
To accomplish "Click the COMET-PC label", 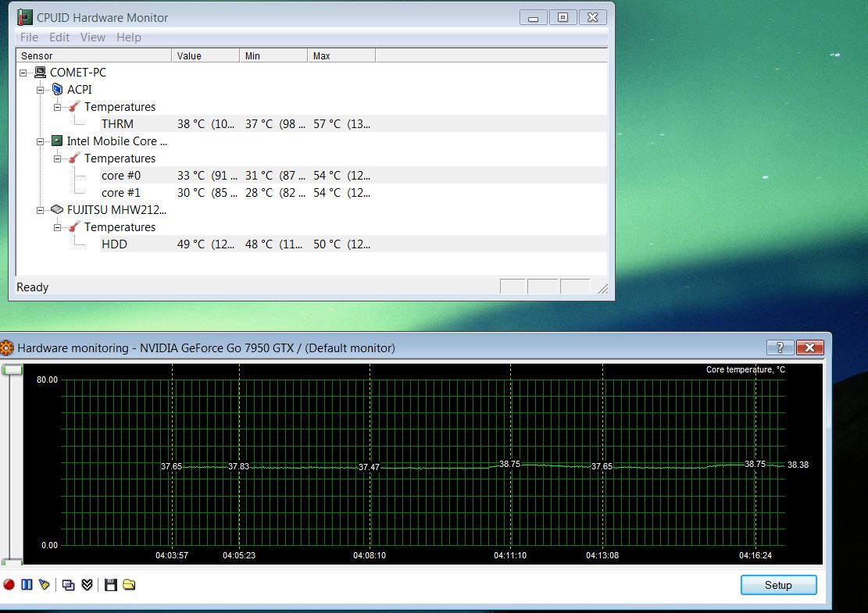I will coord(77,72).
